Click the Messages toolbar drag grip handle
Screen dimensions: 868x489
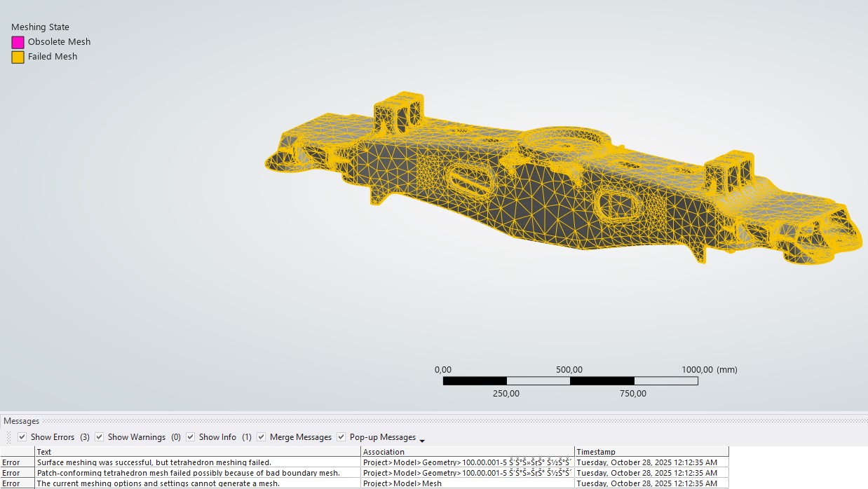click(x=9, y=437)
